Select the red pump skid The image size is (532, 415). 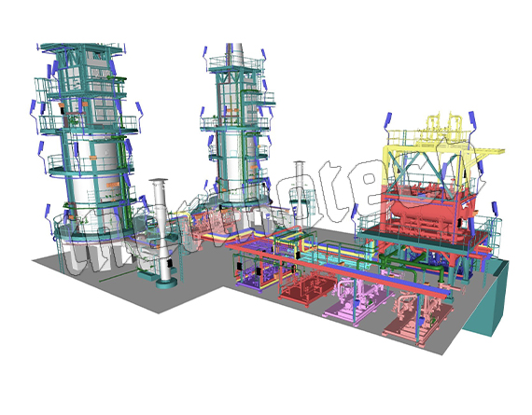point(307,287)
